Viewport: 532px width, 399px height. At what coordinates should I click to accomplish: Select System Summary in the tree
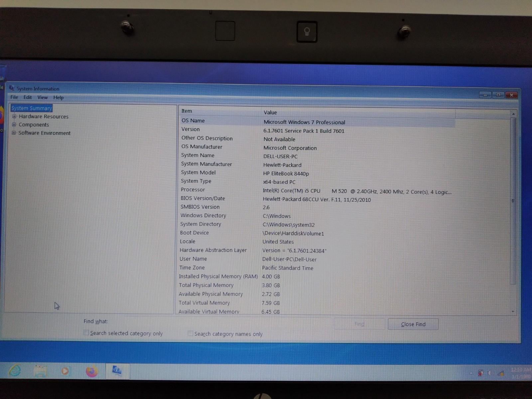[x=32, y=108]
